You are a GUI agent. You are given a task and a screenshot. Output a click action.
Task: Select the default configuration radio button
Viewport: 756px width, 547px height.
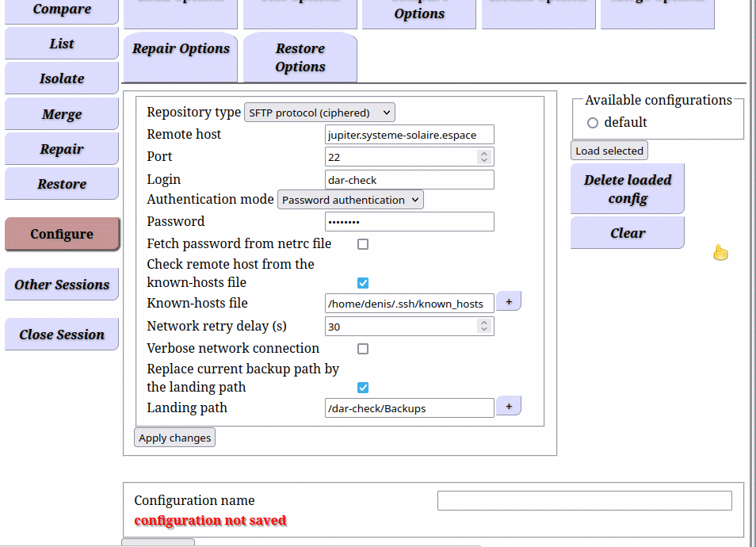(x=593, y=123)
